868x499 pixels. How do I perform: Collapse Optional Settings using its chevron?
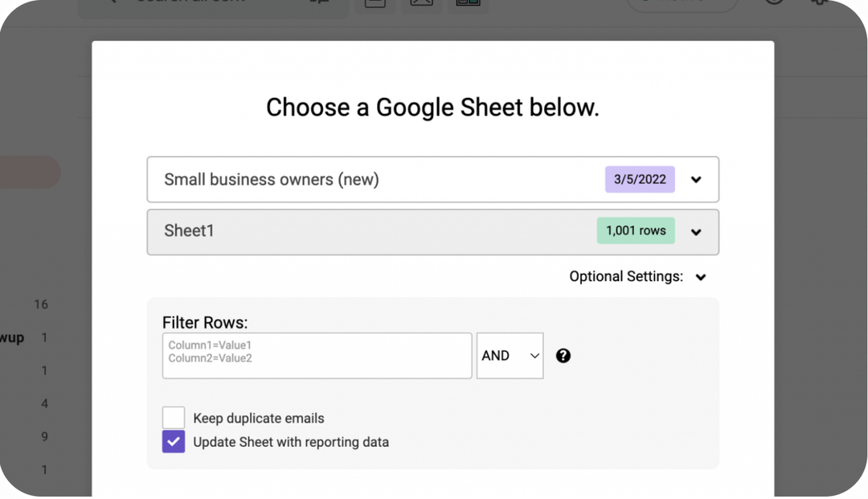(x=701, y=277)
